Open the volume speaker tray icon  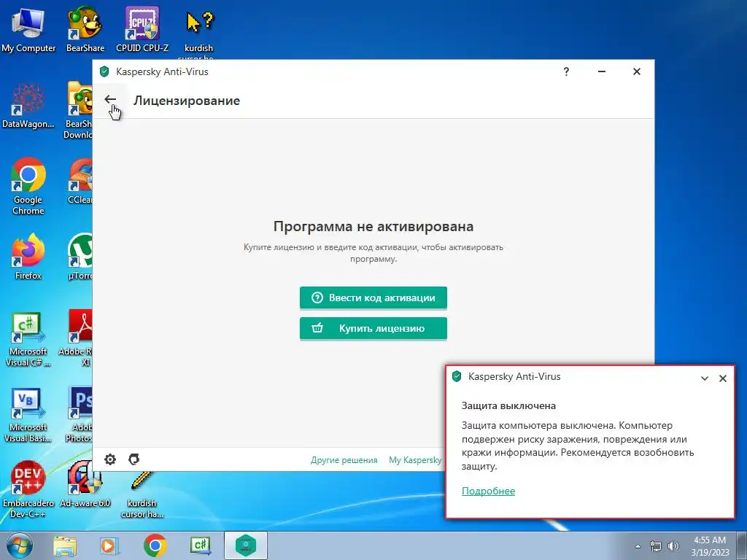pos(673,546)
